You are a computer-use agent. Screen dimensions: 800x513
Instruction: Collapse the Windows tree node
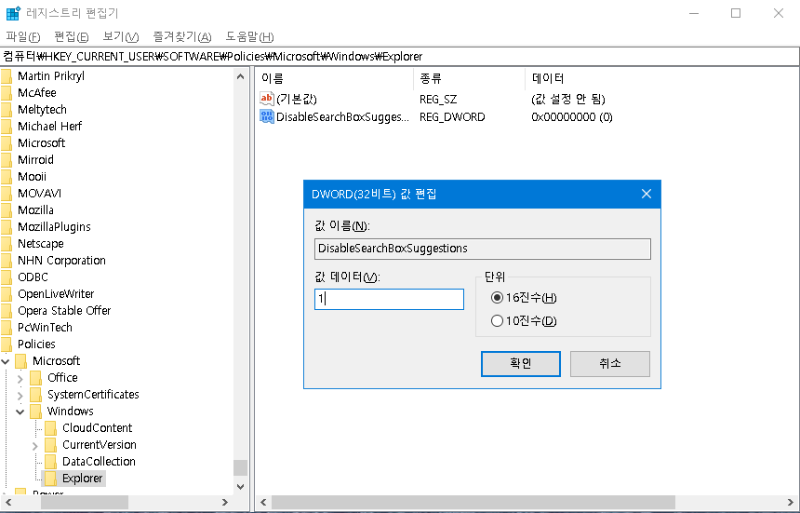(21, 411)
